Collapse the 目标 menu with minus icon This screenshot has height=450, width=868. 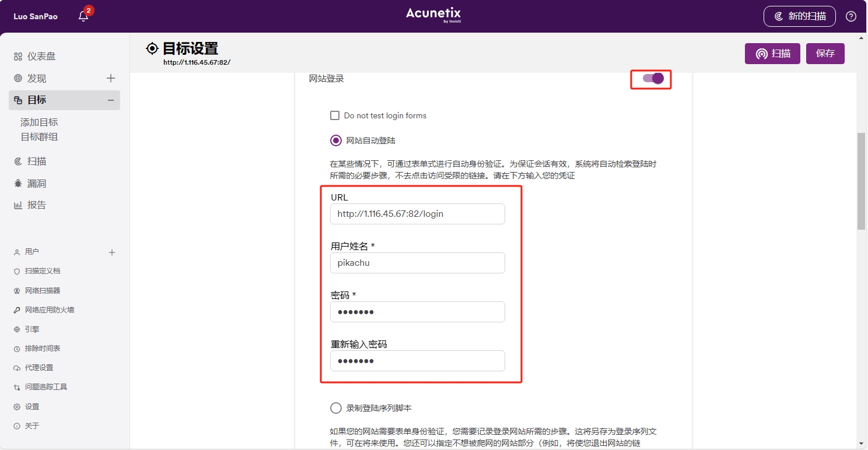pyautogui.click(x=111, y=100)
